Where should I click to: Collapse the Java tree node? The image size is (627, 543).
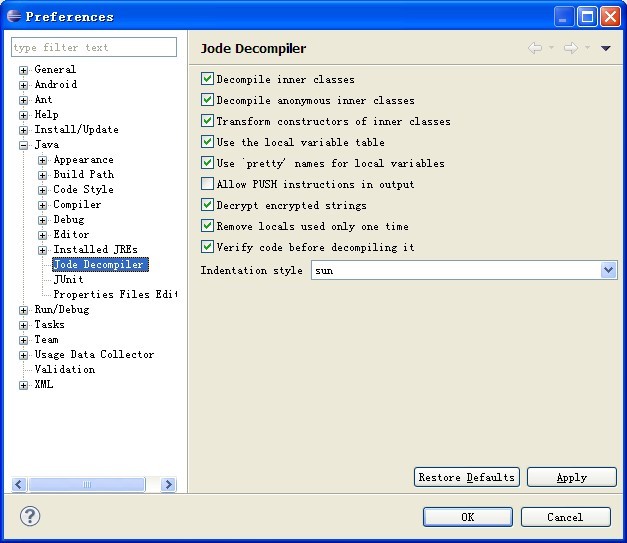(24, 145)
